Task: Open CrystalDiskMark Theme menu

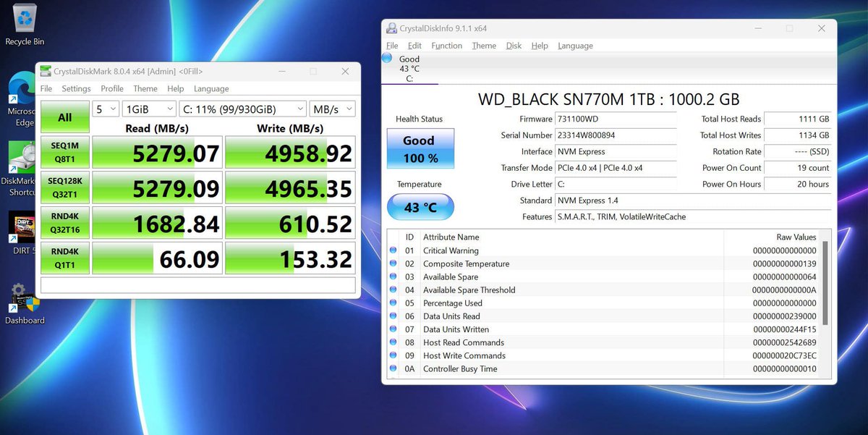Action: [145, 88]
